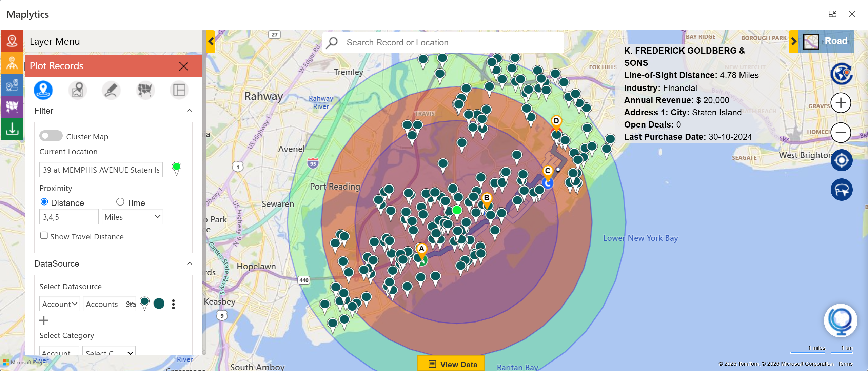This screenshot has height=371, width=868.
Task: Select the Time proximity option
Action: 120,202
